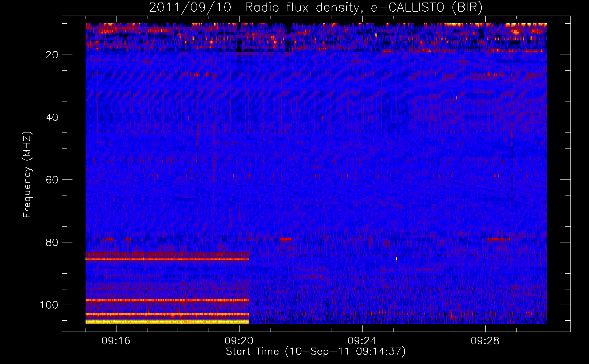This screenshot has width=589, height=364.
Task: Click the bright yellow band at spectrogram bottom
Action: pyautogui.click(x=167, y=322)
